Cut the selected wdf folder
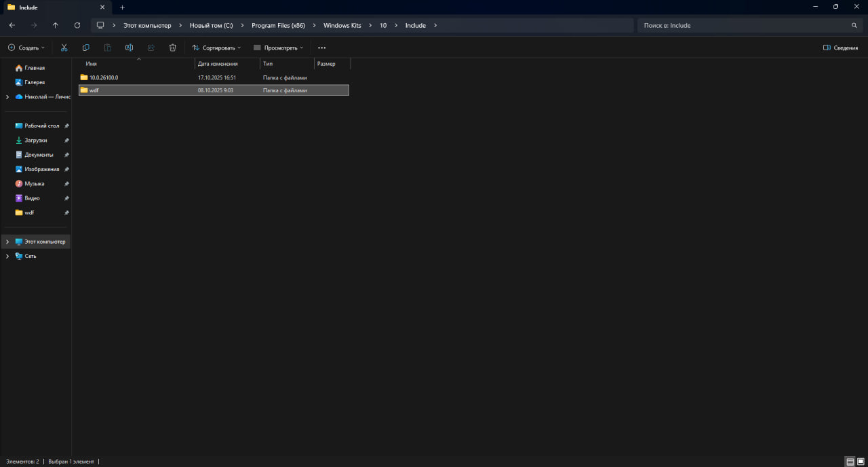Image resolution: width=868 pixels, height=467 pixels. coord(64,48)
